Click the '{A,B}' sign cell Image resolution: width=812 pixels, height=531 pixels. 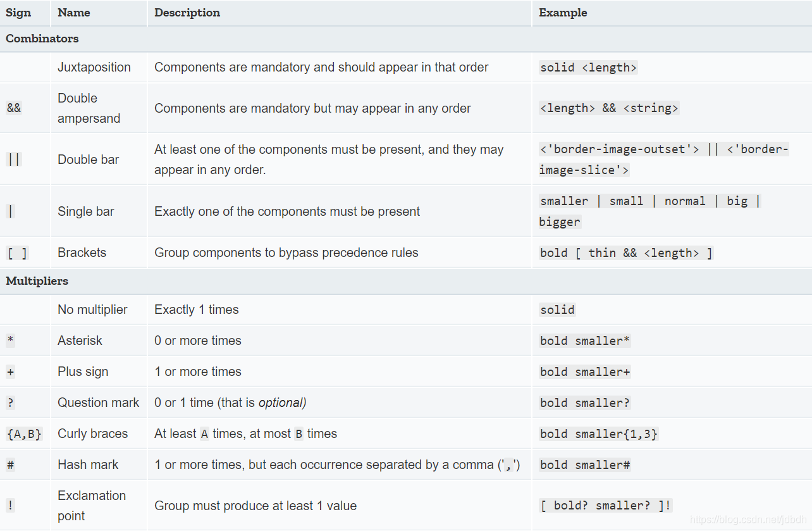click(24, 434)
